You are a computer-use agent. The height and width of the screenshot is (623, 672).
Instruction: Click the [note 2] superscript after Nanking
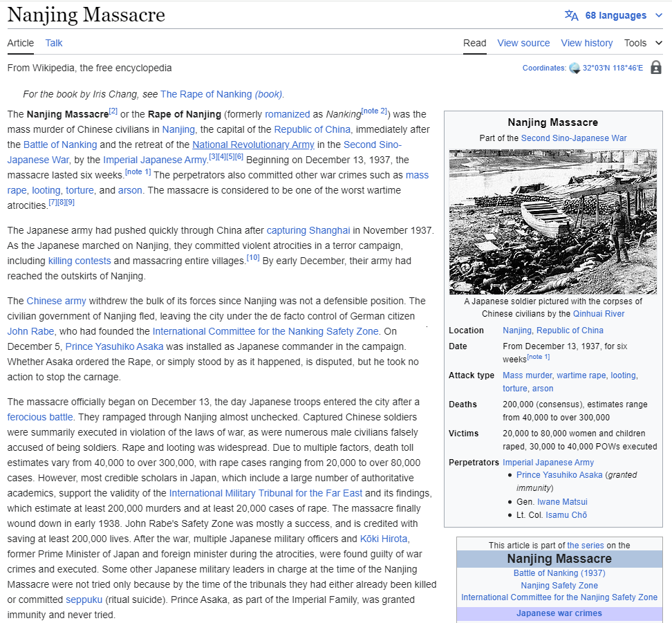click(x=374, y=111)
